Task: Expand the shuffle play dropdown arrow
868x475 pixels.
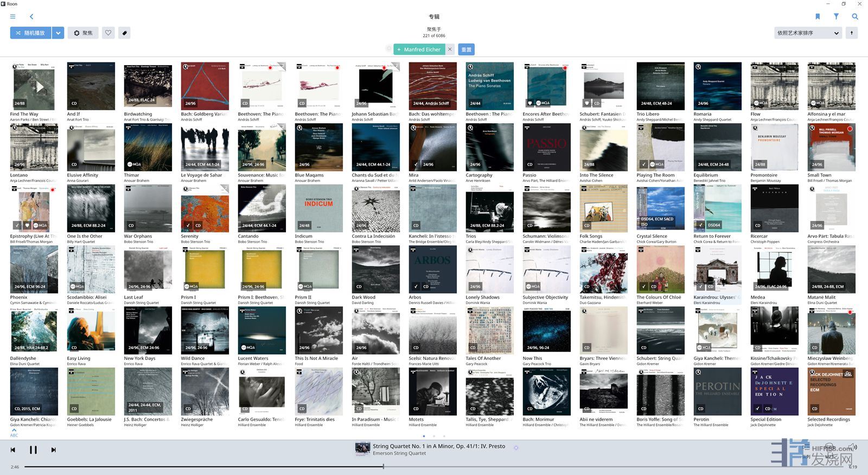Action: [x=58, y=33]
